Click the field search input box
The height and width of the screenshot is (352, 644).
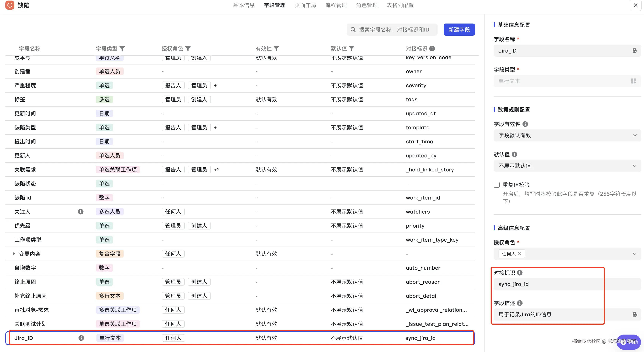pos(394,30)
